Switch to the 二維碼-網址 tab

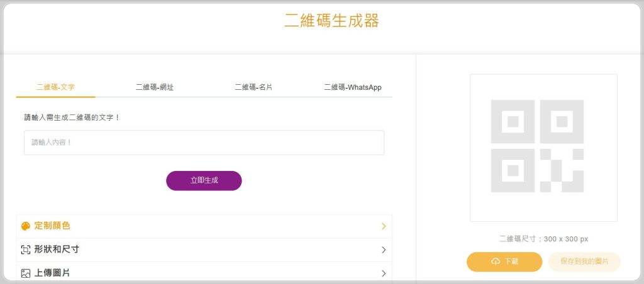154,87
